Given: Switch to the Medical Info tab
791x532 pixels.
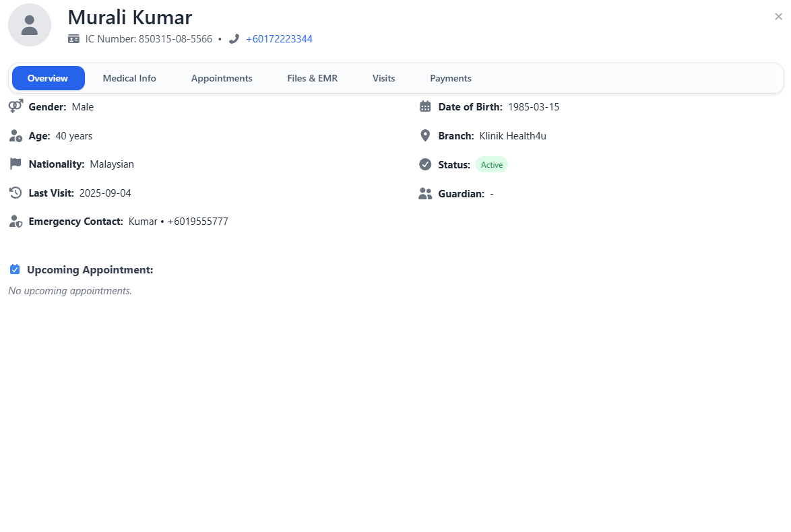Looking at the screenshot, I should pos(129,78).
